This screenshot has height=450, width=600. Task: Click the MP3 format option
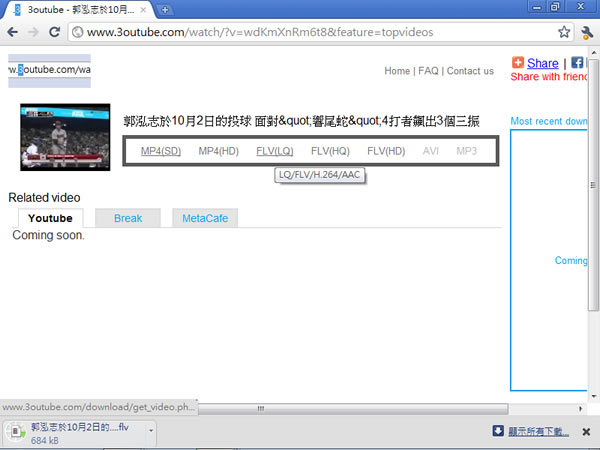click(466, 151)
